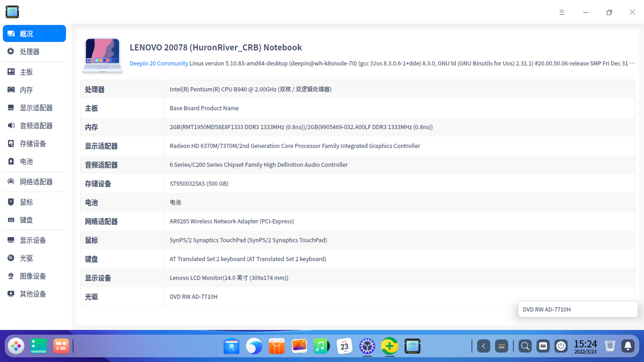644x362 pixels.
Task: Click the 存储设备 label cell in overview table
Action: (x=123, y=183)
